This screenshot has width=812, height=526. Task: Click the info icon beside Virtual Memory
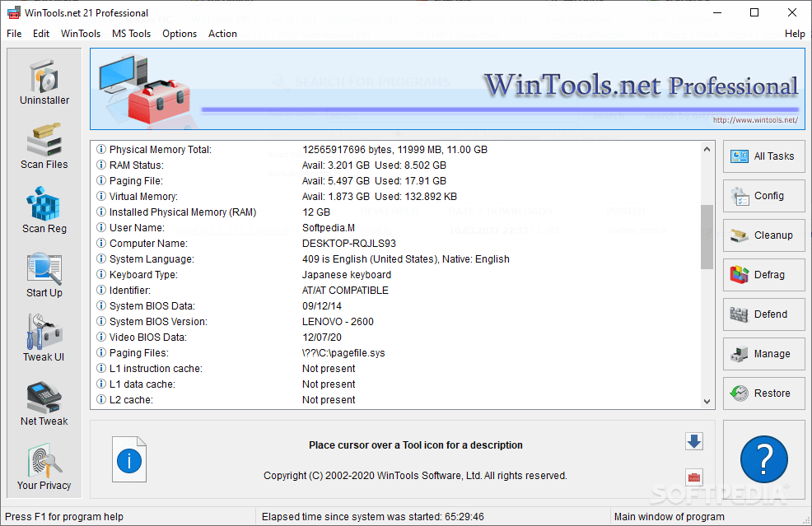[x=101, y=196]
